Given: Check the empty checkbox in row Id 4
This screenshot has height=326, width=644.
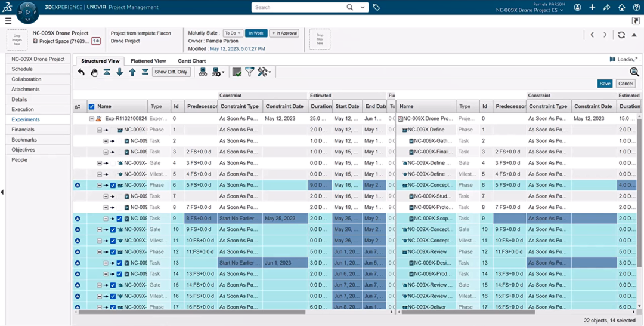Looking at the screenshot, I should tap(113, 163).
